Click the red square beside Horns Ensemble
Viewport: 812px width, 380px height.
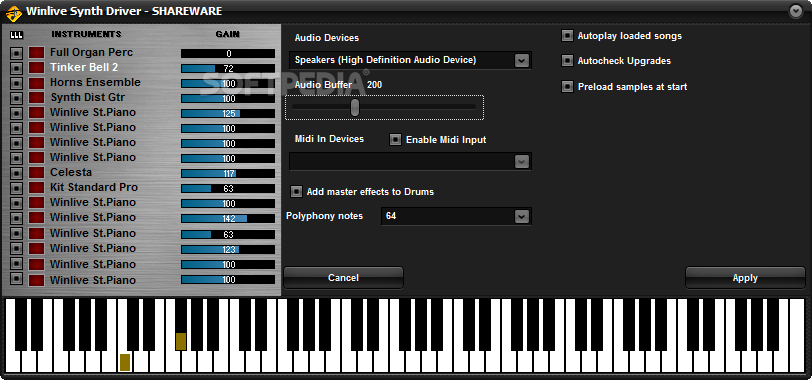36,83
